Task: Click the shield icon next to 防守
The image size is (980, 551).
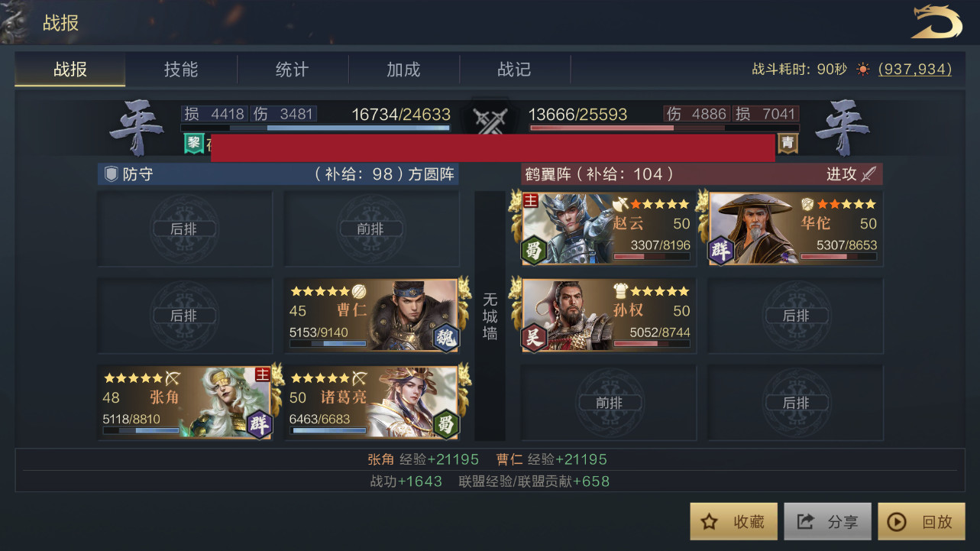Action: [x=111, y=174]
